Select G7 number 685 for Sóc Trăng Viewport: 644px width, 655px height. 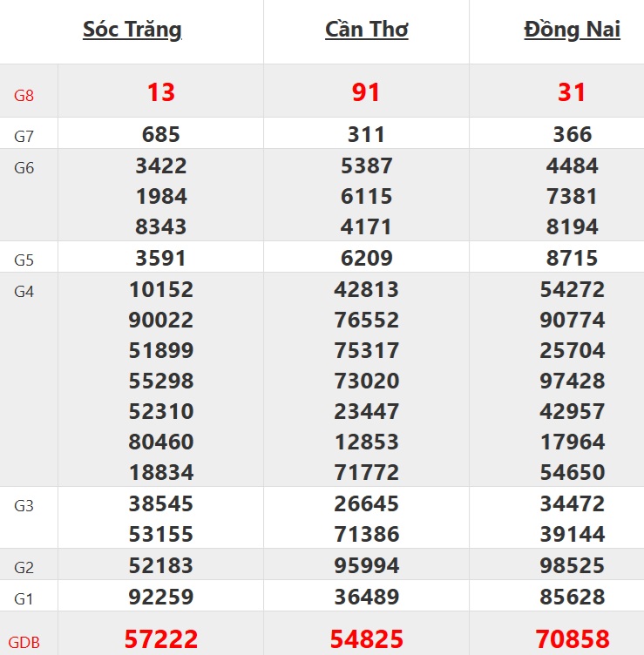coord(161,135)
